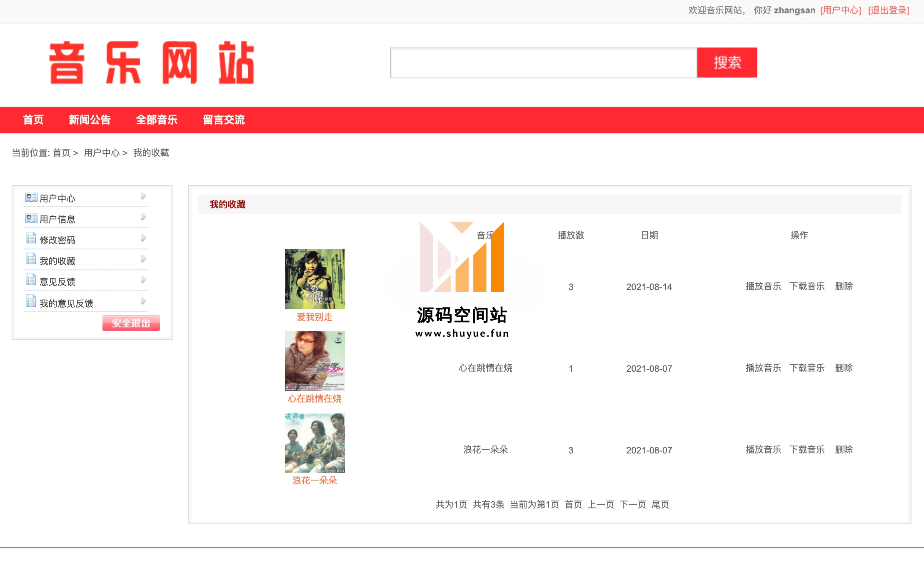Viewport: 924px width, 561px height.
Task: Go to 留言交流 in the red navbar
Action: (x=224, y=120)
